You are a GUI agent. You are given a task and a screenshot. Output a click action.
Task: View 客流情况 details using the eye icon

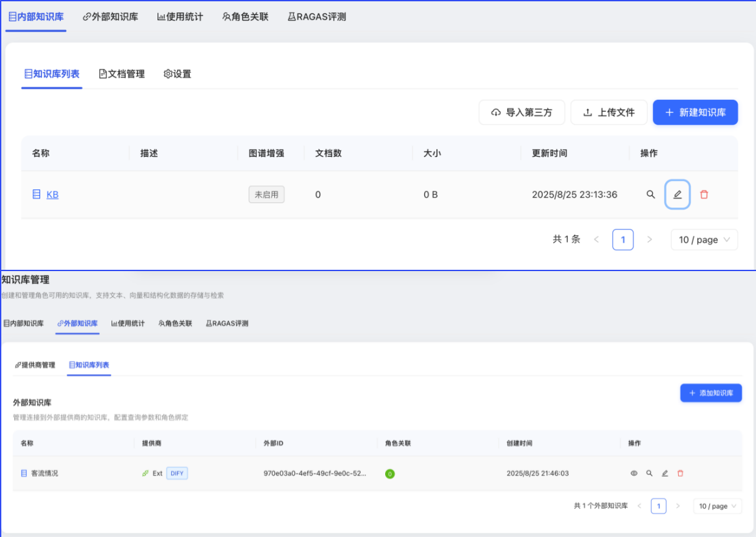634,473
